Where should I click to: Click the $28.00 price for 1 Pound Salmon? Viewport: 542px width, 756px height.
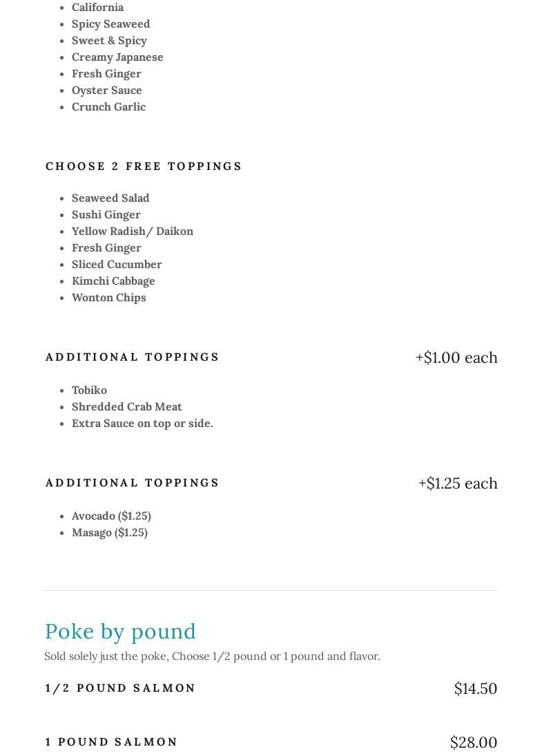pos(473,742)
